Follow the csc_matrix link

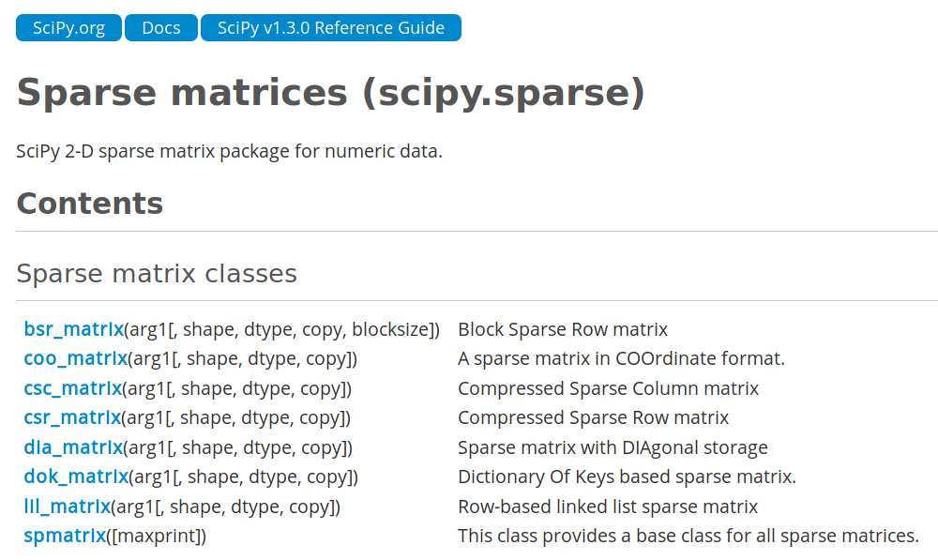(73, 388)
